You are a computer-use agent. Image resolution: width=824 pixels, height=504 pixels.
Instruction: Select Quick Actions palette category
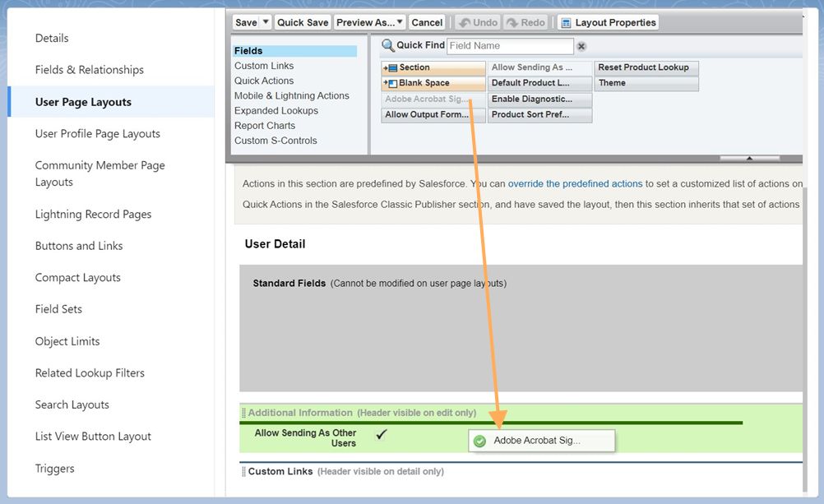(264, 81)
